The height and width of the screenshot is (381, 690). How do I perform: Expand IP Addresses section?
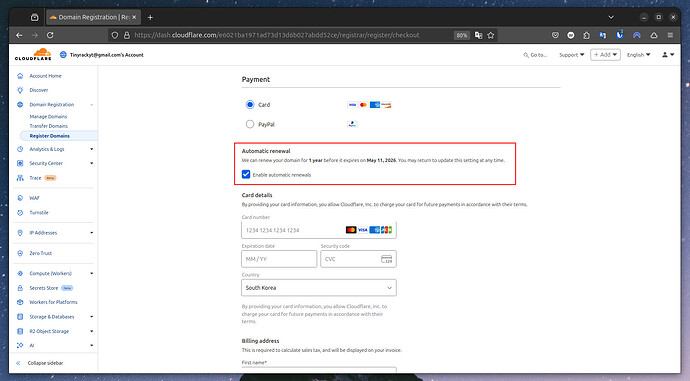tap(92, 233)
